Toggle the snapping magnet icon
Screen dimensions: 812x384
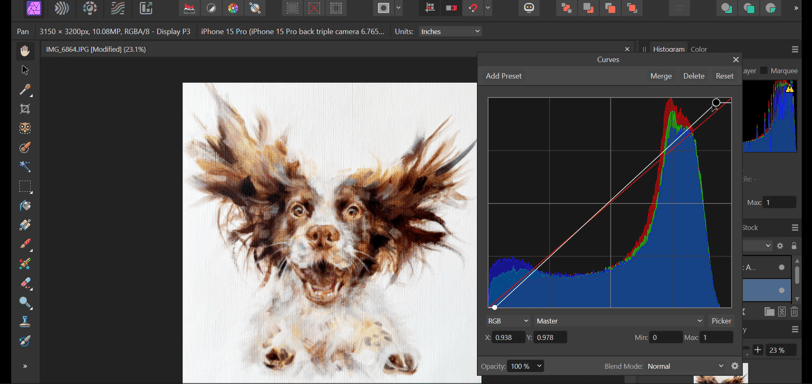pos(472,8)
